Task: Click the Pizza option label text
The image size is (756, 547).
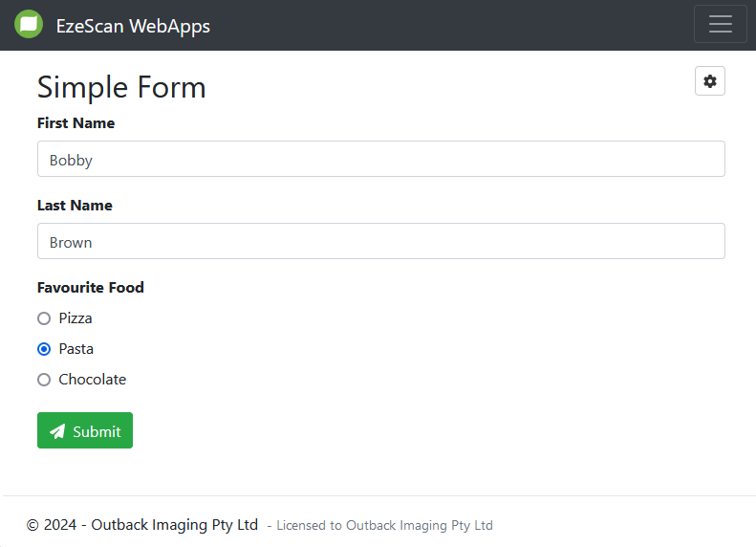Action: [76, 318]
